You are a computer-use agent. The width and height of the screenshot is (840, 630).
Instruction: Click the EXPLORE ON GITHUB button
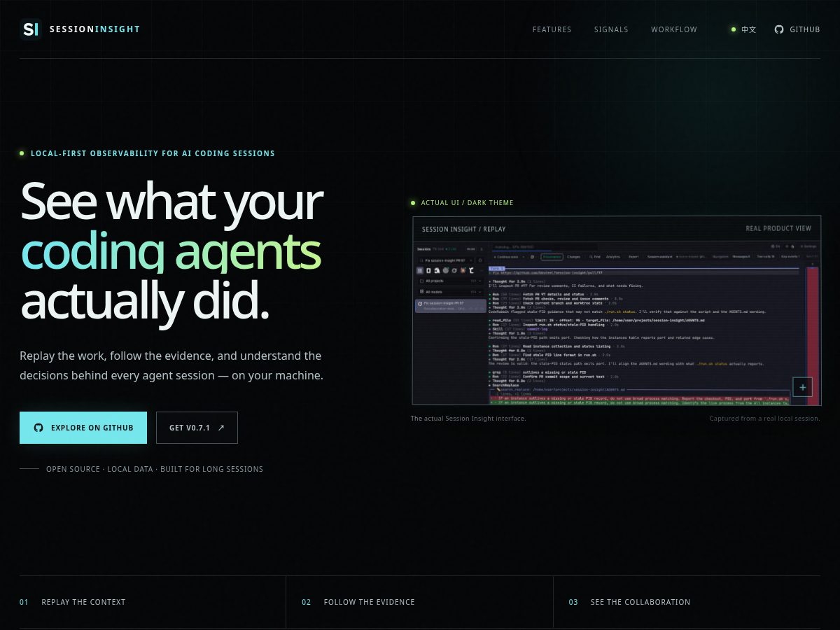(x=83, y=428)
